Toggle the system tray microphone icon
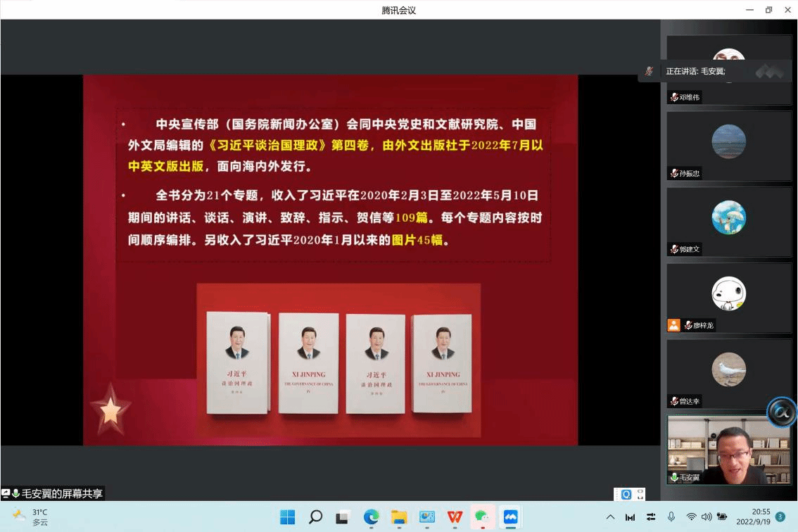This screenshot has width=798, height=532. 671,517
